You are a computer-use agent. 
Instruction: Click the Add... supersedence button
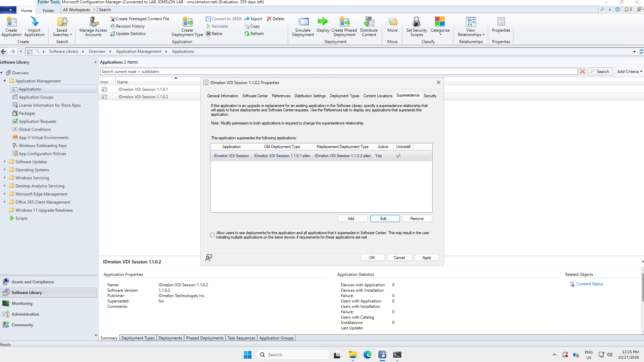point(352,219)
